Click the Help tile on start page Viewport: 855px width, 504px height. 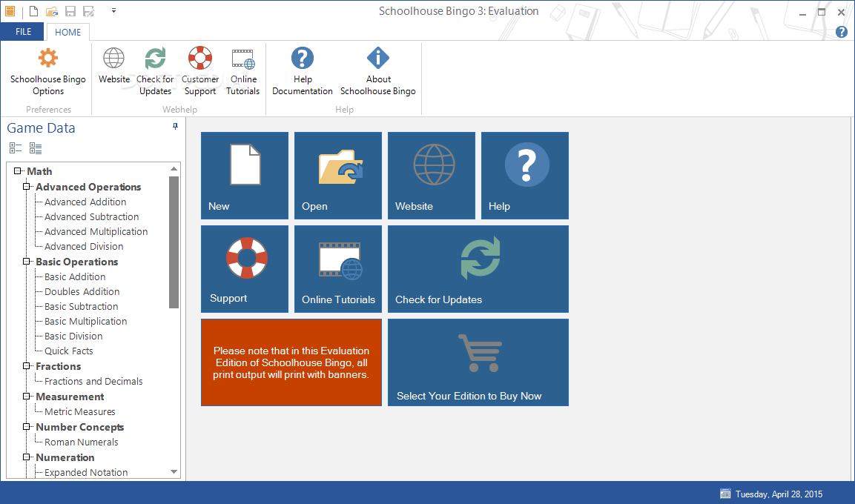click(x=524, y=176)
